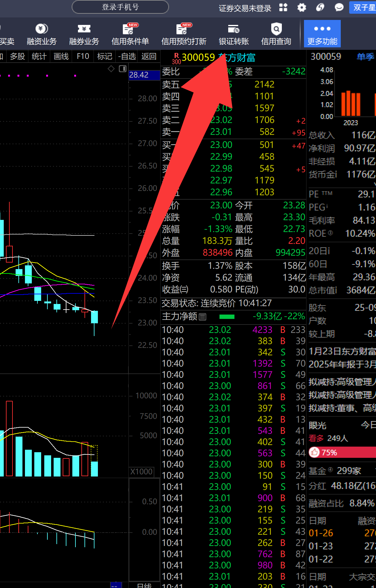
Task: Open the F10 company info tab
Action: point(83,56)
